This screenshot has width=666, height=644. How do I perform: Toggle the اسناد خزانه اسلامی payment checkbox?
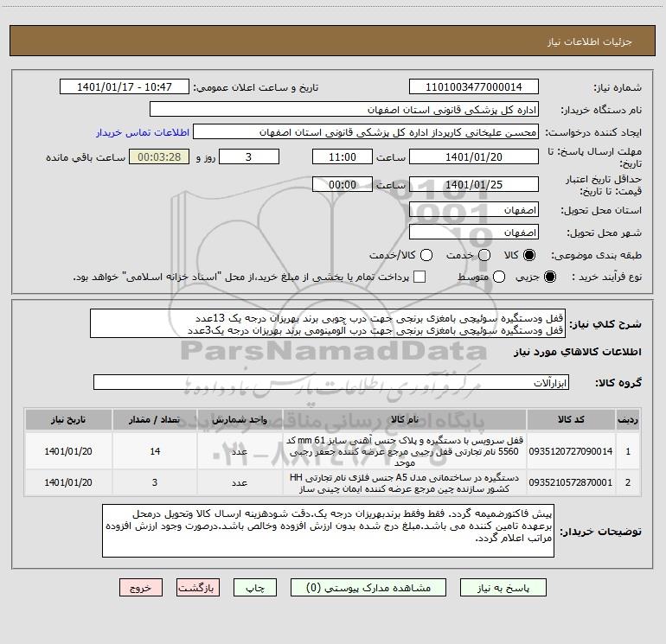tap(419, 277)
